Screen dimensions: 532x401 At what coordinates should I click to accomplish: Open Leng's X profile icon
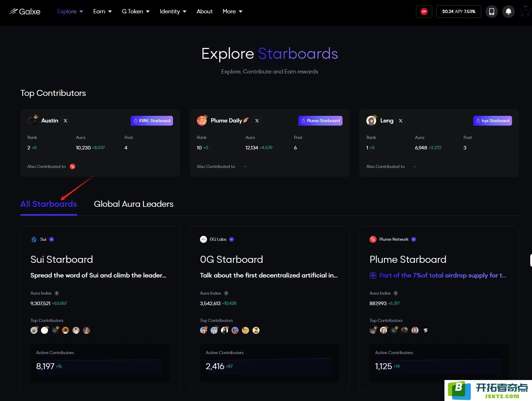401,121
